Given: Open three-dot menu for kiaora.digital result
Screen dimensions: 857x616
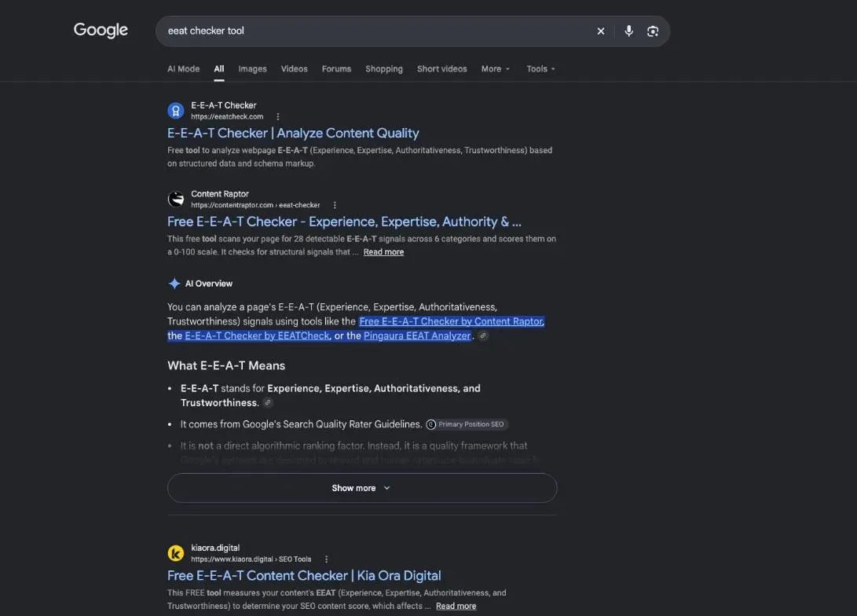Looking at the screenshot, I should tap(326, 559).
